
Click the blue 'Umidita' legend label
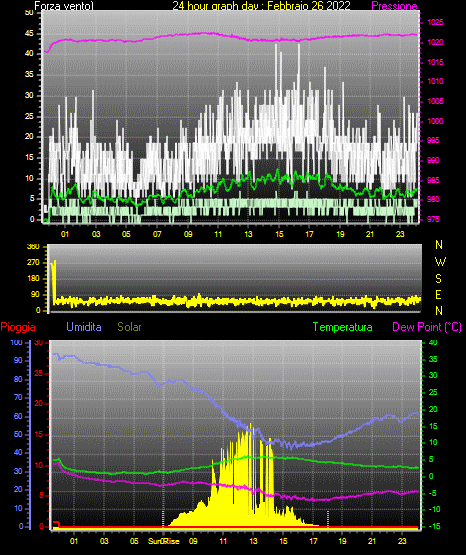[x=84, y=327]
